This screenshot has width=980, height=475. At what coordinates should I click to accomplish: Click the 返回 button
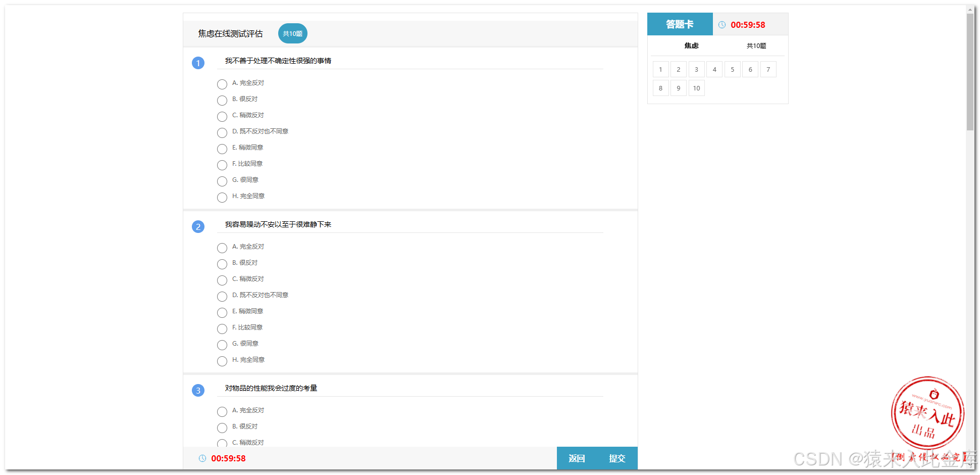[x=577, y=458]
